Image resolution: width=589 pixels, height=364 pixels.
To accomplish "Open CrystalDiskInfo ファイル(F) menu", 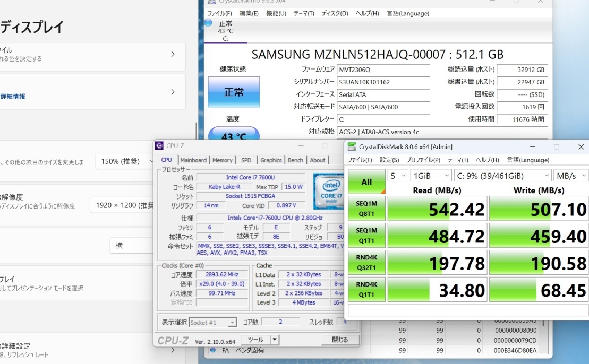I will point(220,13).
